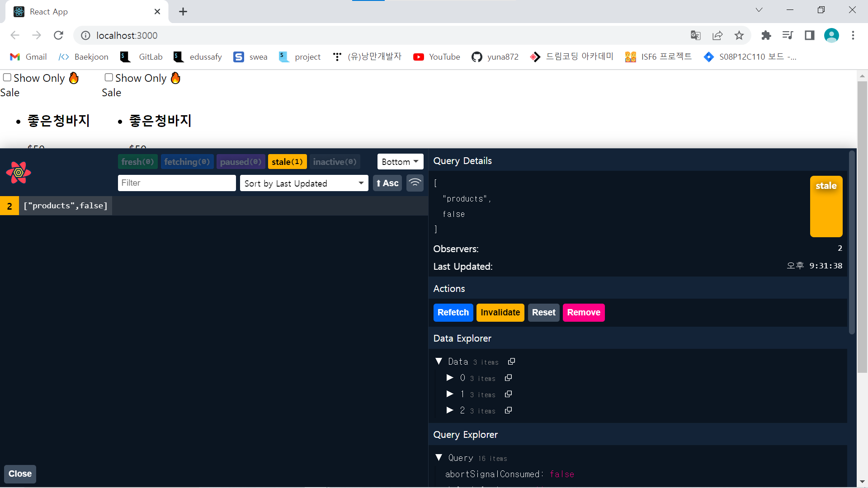Select the stale(1) filter tab

(287, 162)
